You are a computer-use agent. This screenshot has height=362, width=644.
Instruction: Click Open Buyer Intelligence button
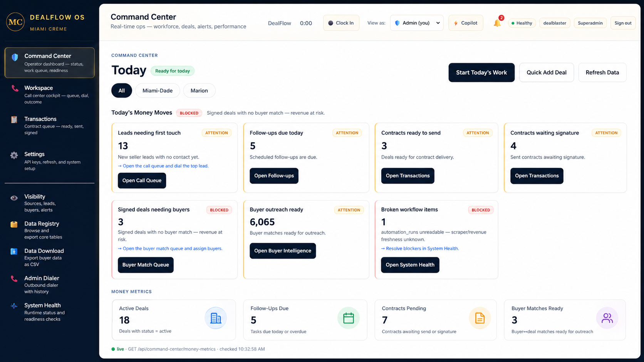coord(283,251)
